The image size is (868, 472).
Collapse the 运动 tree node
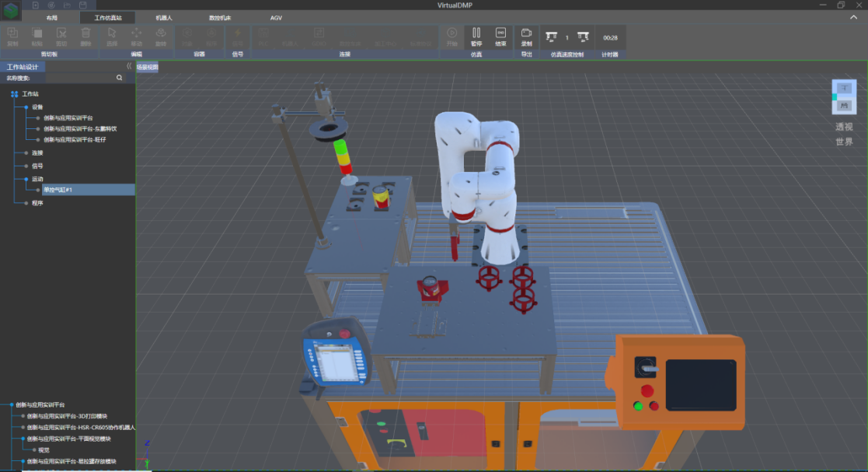[x=26, y=179]
